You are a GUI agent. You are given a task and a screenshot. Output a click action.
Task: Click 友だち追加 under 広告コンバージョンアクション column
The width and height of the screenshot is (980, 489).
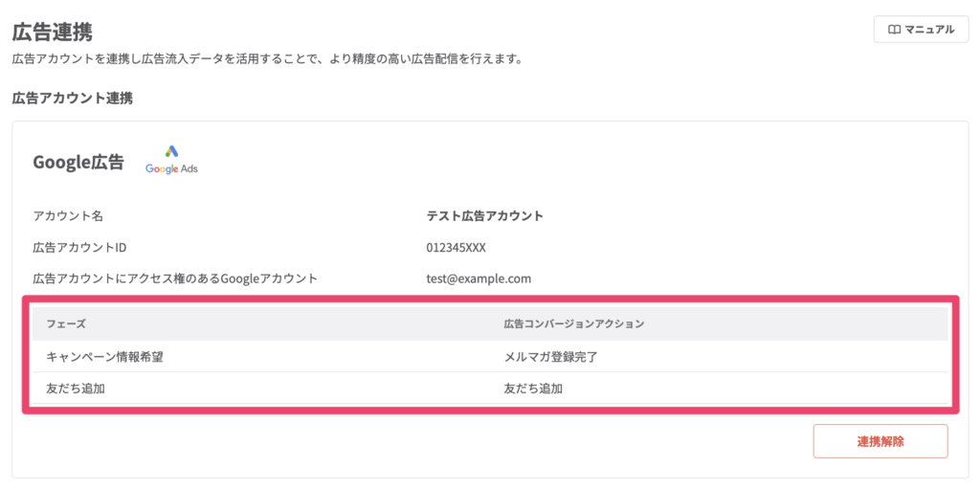pos(533,389)
